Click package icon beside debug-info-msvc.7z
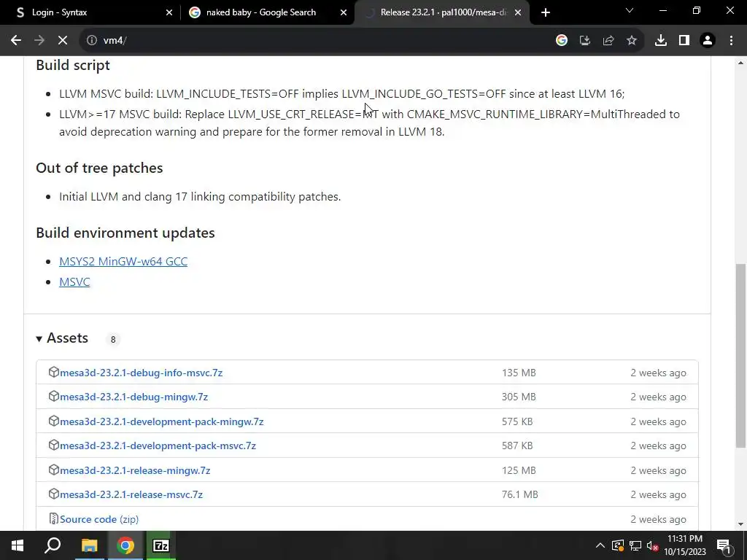 coord(54,373)
